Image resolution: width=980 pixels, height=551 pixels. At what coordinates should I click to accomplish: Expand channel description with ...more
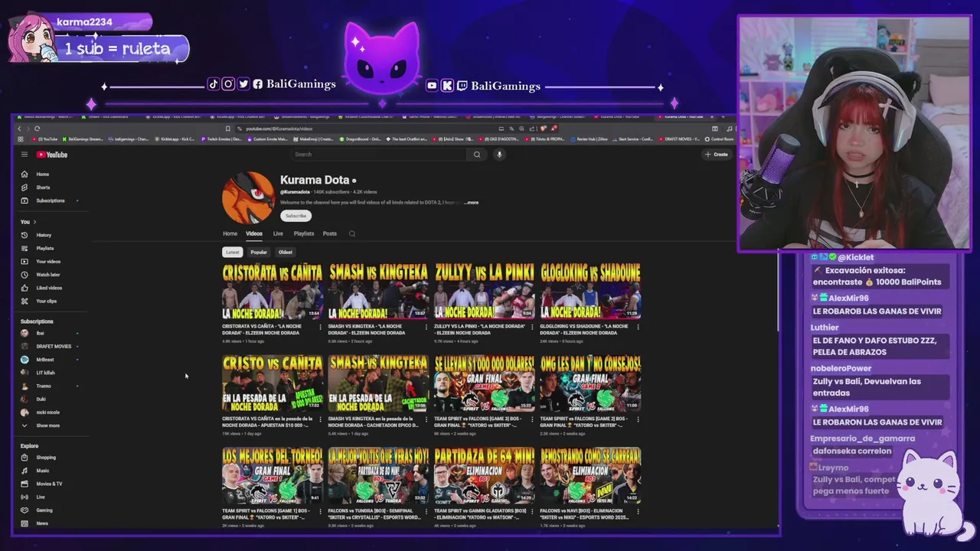pos(472,203)
